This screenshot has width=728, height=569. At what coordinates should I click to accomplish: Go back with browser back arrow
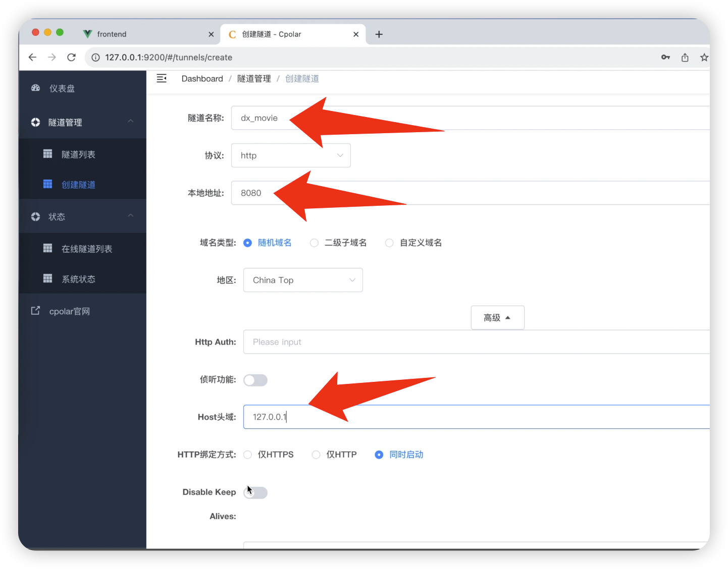coord(32,57)
